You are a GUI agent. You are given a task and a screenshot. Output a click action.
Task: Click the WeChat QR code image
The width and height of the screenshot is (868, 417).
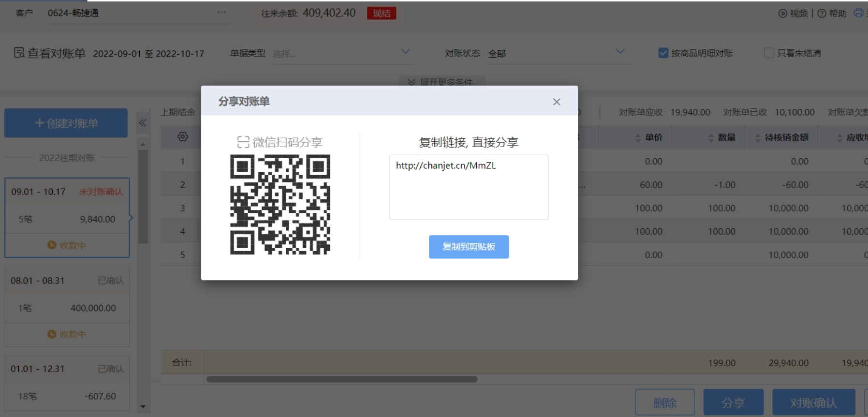[x=280, y=204]
